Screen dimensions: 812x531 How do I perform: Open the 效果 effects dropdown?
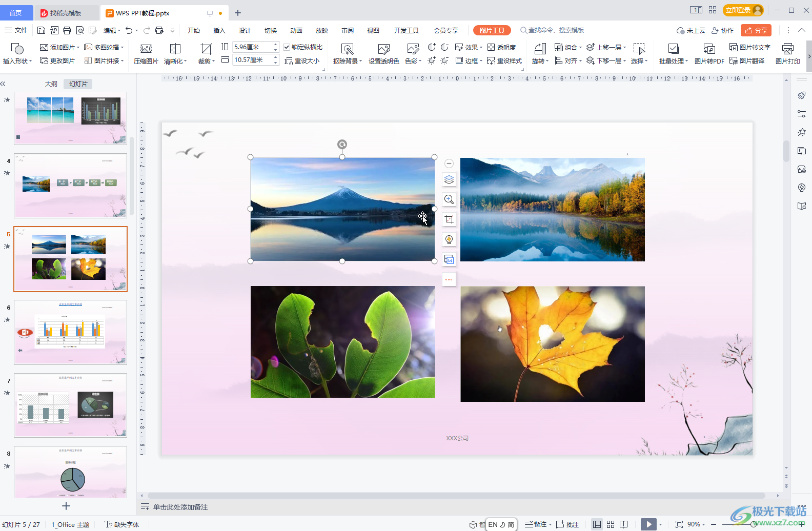(x=469, y=47)
